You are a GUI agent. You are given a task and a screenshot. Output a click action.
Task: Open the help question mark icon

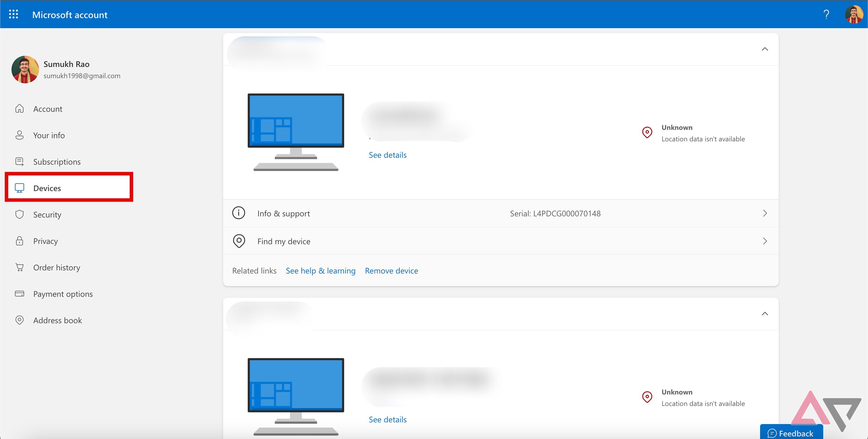coord(826,14)
